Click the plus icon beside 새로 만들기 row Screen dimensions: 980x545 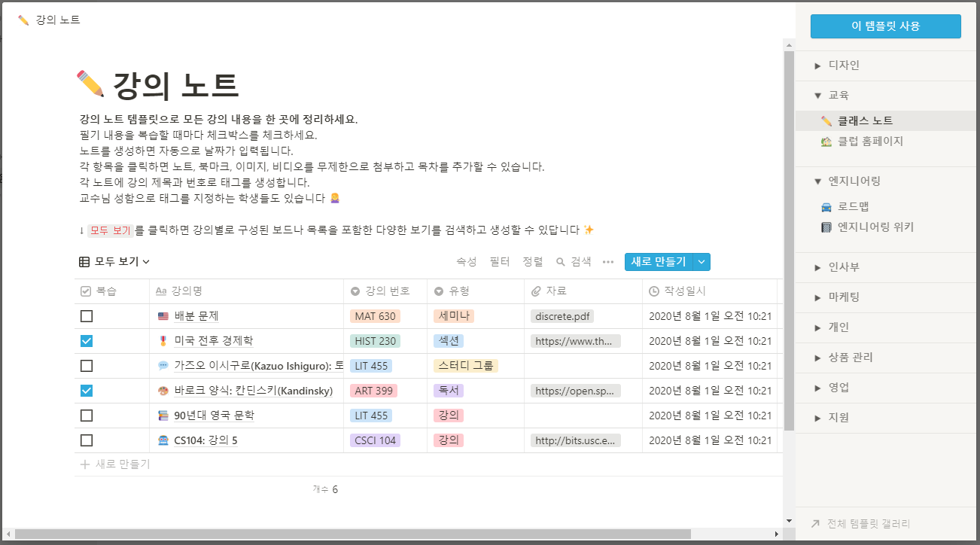85,464
